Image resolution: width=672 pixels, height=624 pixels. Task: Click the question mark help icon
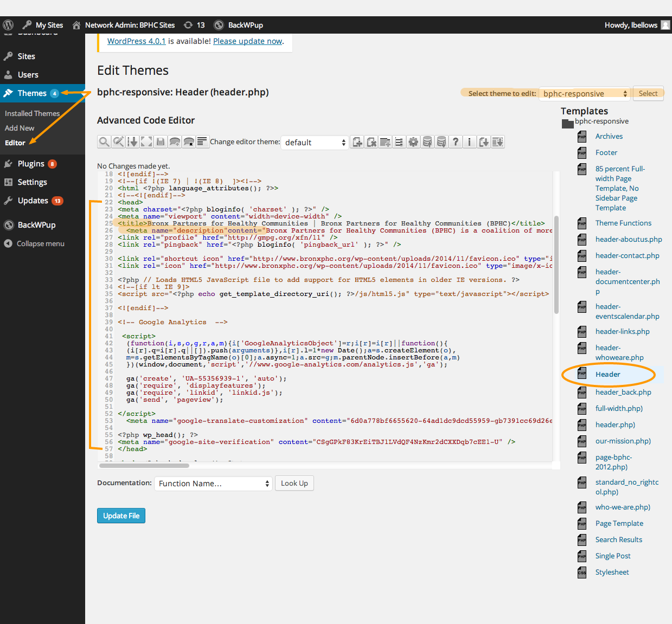pyautogui.click(x=456, y=142)
